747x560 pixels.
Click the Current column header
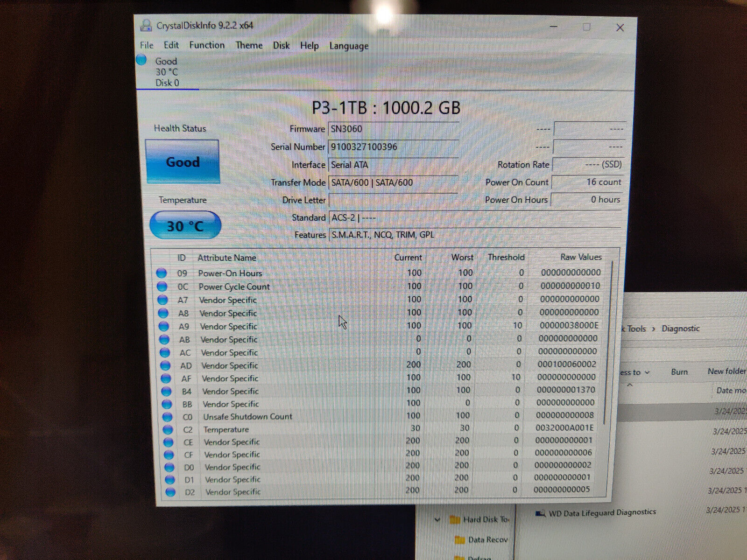click(408, 258)
